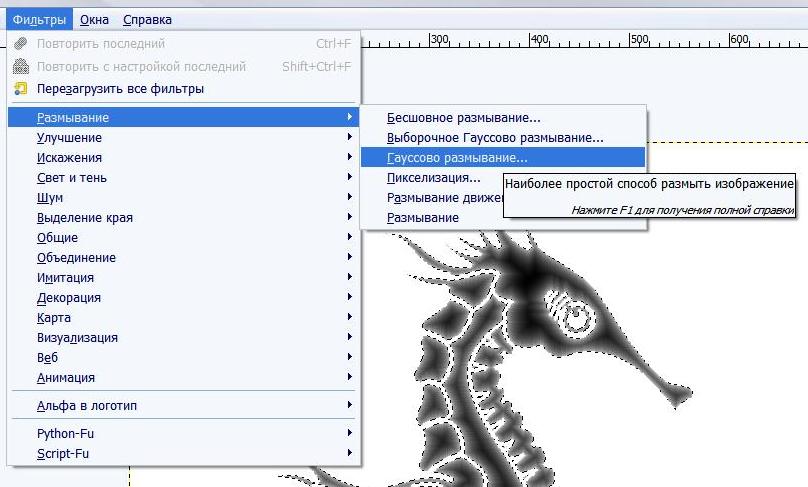Click the repeat last filter icon
Screen dimensions: 808x487
click(x=21, y=43)
